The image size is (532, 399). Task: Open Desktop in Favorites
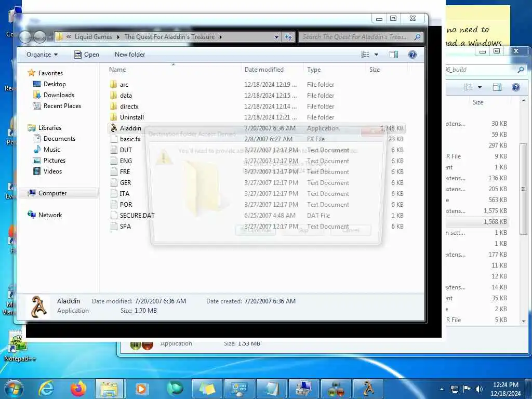coord(54,84)
